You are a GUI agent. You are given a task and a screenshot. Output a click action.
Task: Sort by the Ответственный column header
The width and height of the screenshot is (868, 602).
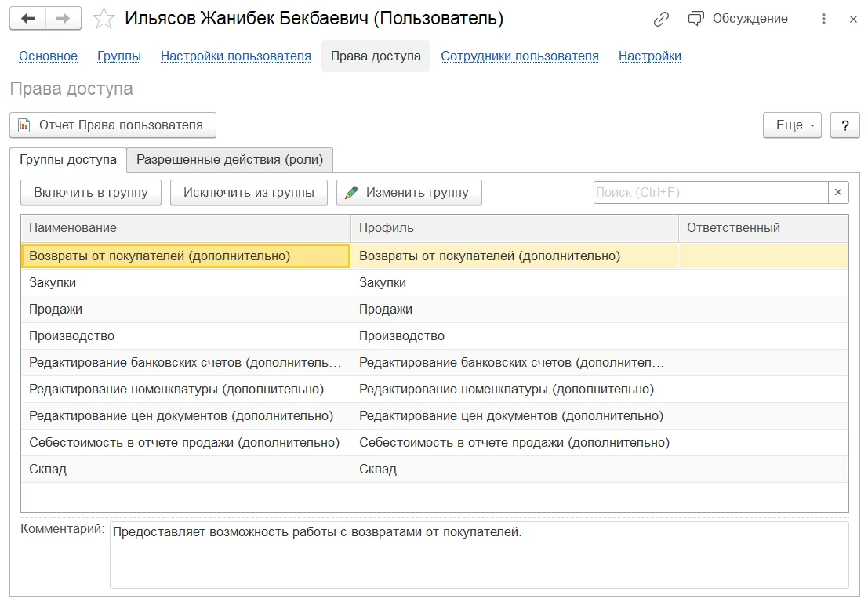(x=764, y=228)
